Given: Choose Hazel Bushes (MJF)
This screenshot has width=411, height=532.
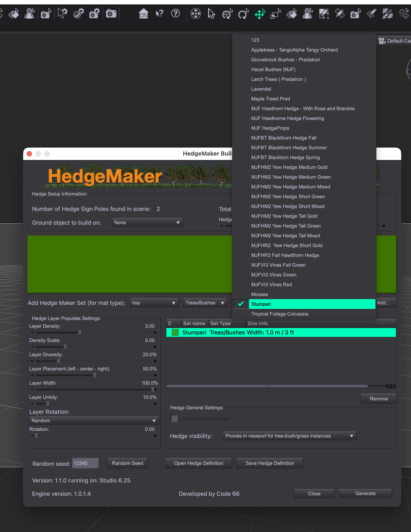Looking at the screenshot, I should coord(304,69).
